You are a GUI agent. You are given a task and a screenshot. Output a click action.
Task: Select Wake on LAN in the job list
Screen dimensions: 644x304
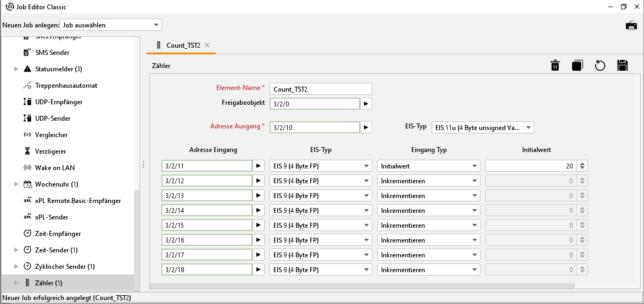click(54, 168)
